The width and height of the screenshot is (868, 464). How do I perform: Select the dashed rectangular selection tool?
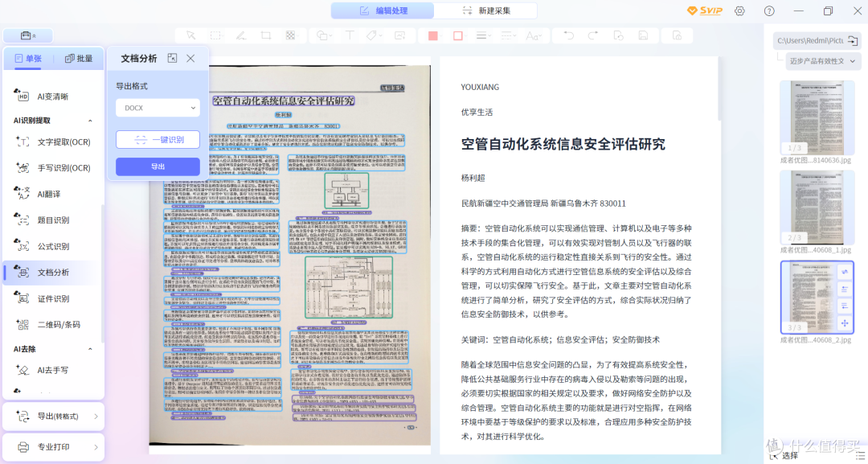pos(215,35)
